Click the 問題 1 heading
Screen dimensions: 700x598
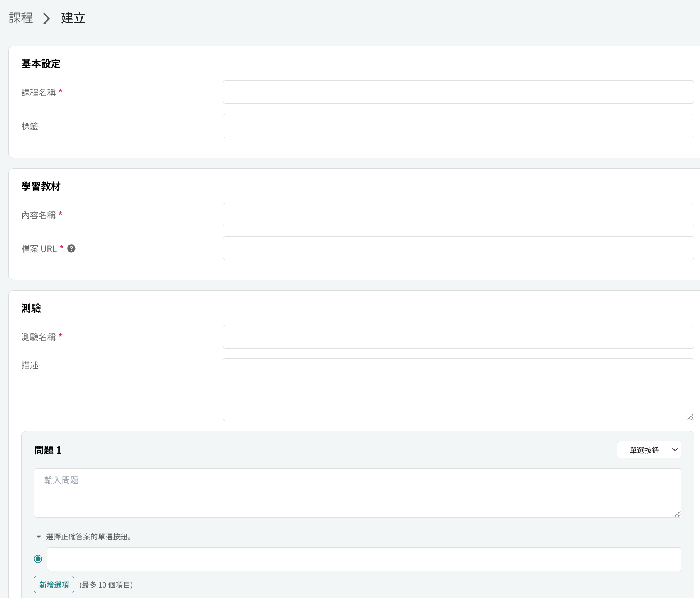[x=48, y=450]
